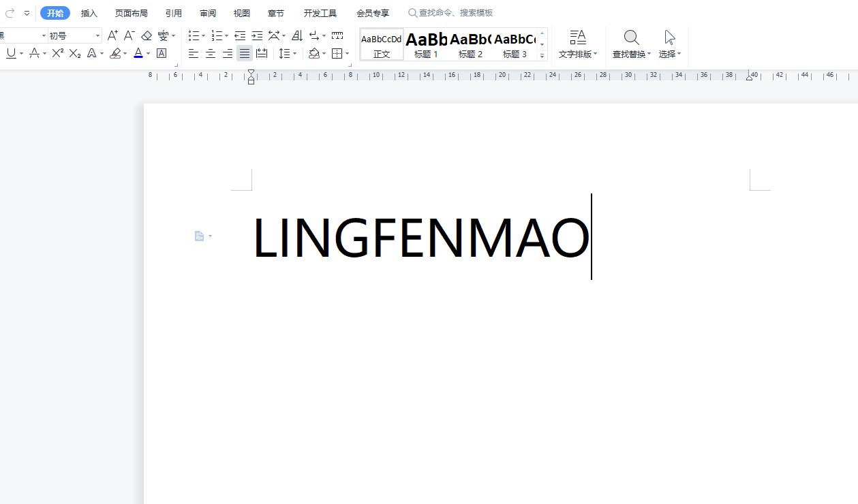The width and height of the screenshot is (858, 504).
Task: Click the 查找替换 button
Action: point(631,44)
